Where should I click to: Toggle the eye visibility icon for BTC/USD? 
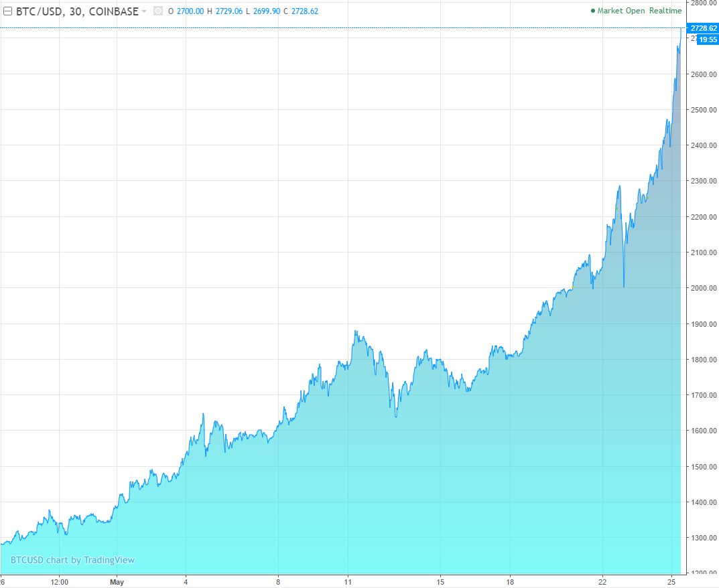[x=158, y=11]
